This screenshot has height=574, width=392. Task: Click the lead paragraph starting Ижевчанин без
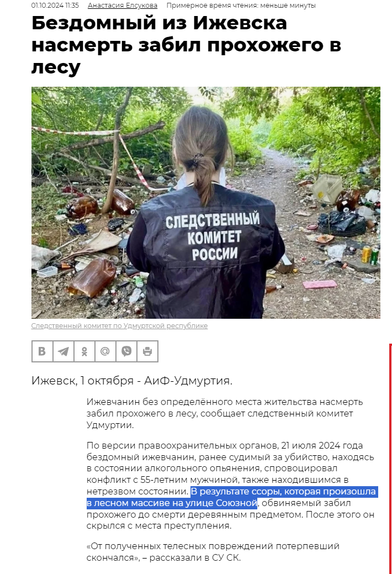coord(225,413)
